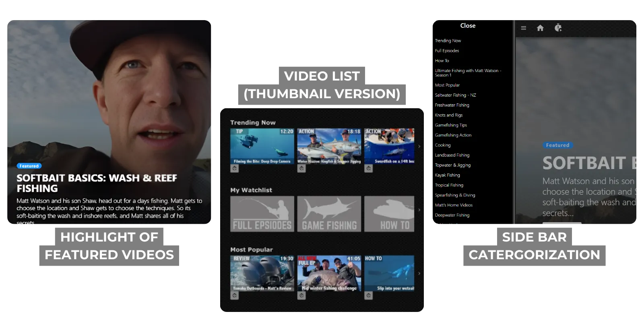Choose Spearfishing & Diving from sidebar
Viewport: 644px width, 322px height.
point(455,195)
